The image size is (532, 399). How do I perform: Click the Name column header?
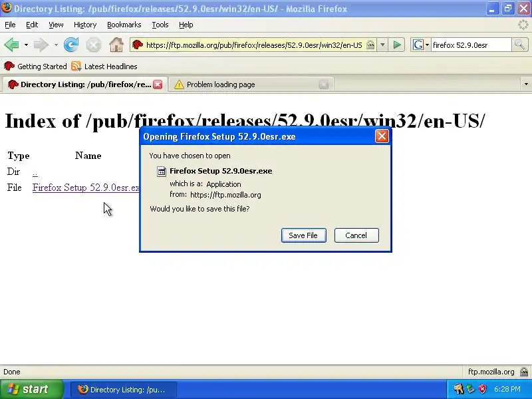click(x=88, y=156)
